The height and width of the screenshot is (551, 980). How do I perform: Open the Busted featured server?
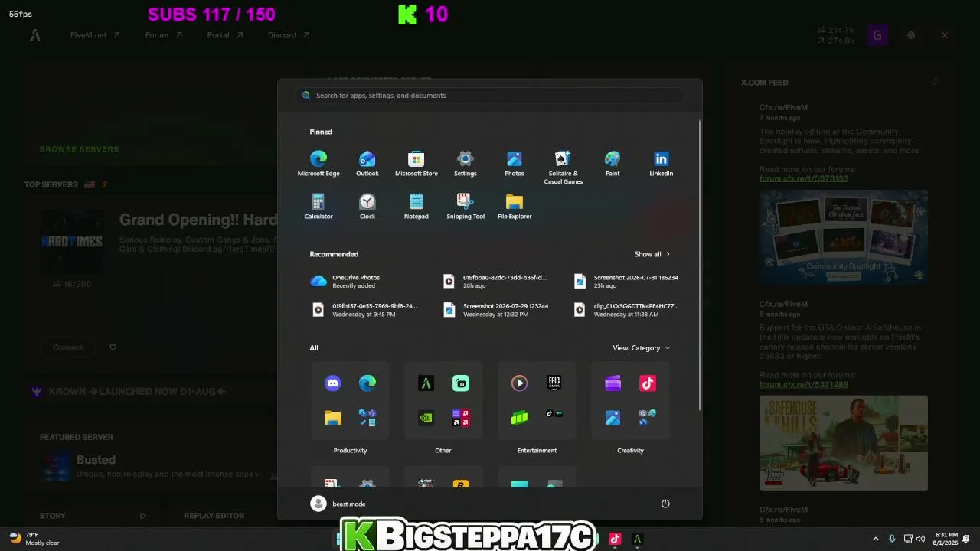96,460
